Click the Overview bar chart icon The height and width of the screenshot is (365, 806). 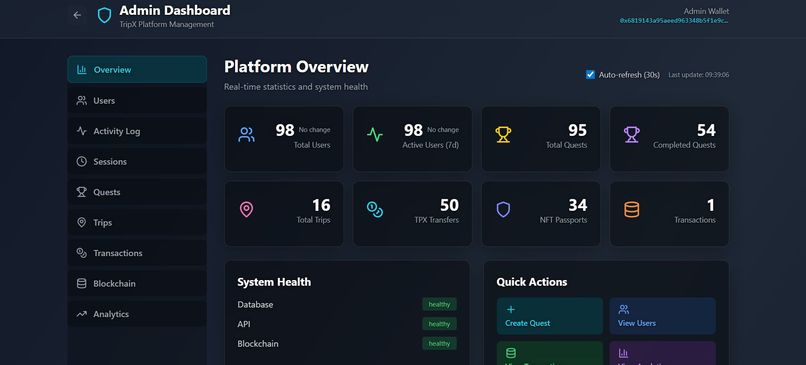[82, 69]
